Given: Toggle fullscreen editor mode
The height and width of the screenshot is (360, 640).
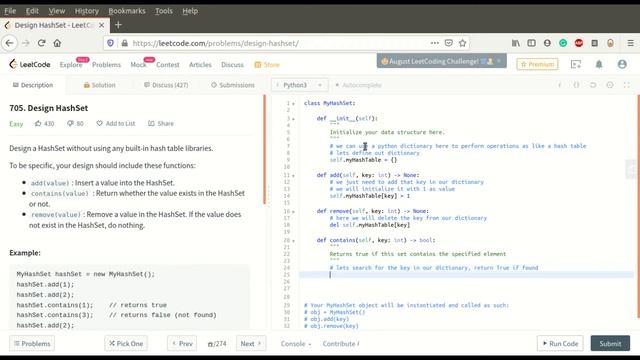Looking at the screenshot, I should [627, 85].
